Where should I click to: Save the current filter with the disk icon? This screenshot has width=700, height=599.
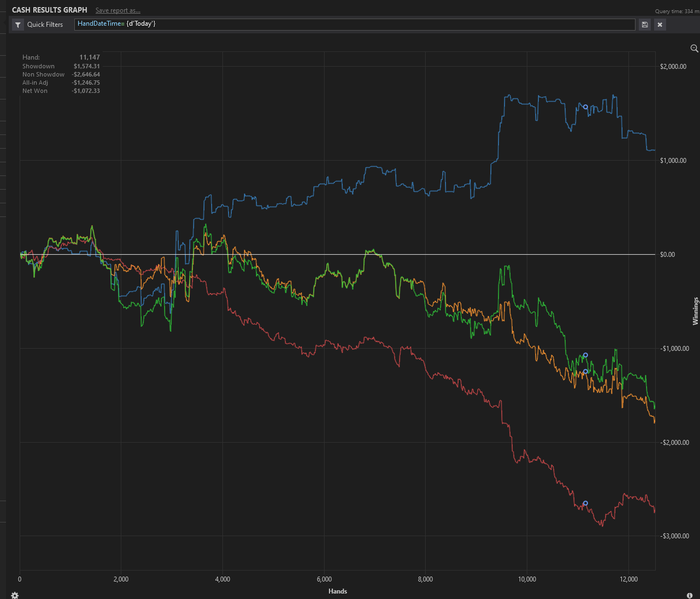(x=645, y=25)
